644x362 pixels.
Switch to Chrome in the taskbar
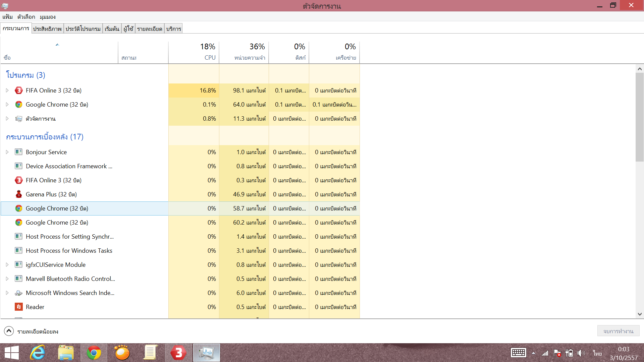94,353
